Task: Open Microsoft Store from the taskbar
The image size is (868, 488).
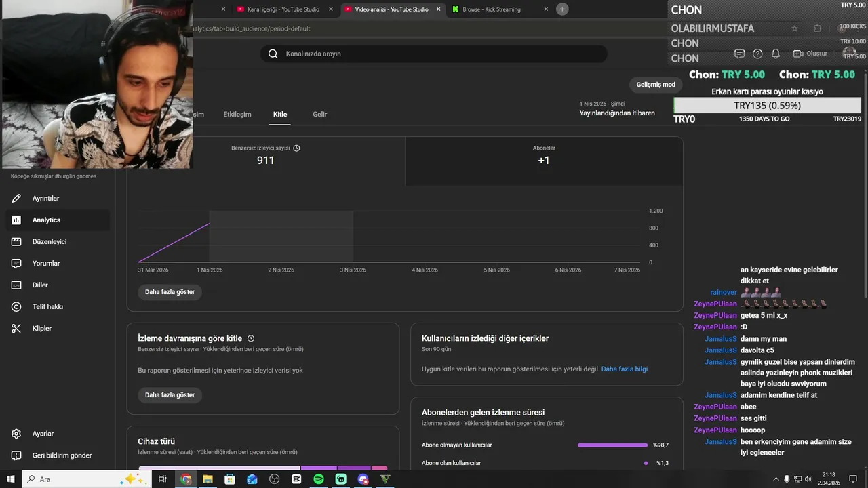Action: 230,479
